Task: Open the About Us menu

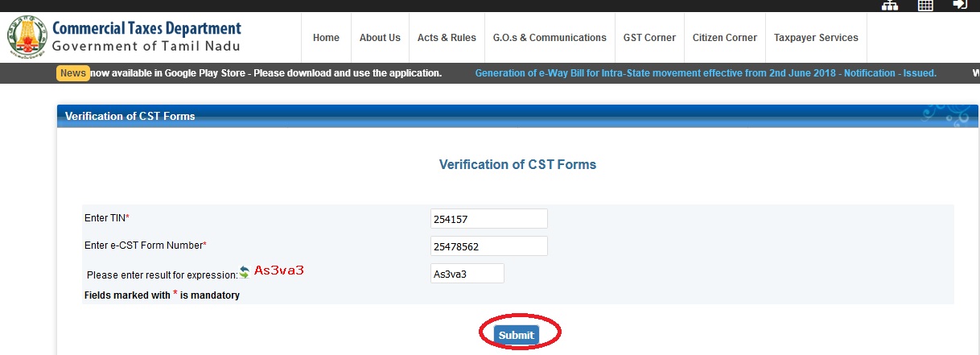Action: tap(380, 38)
